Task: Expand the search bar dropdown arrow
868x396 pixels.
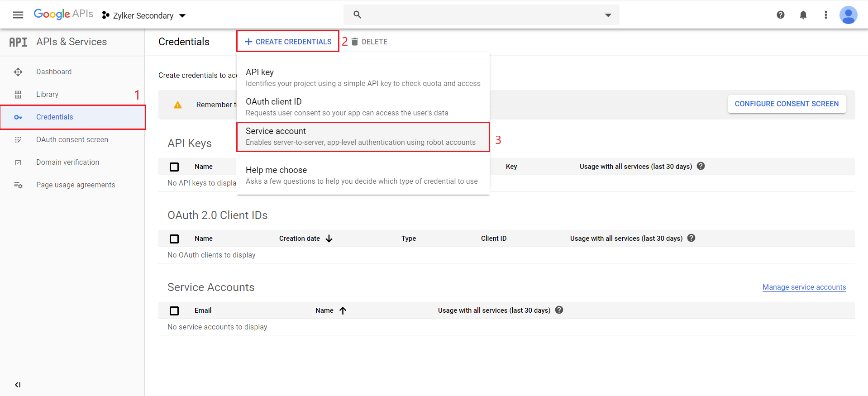Action: pos(608,15)
